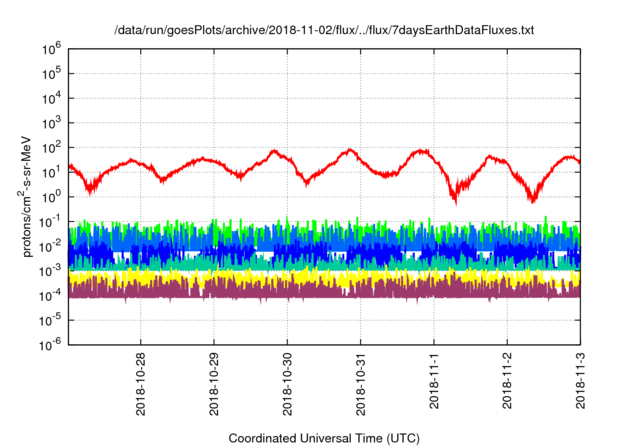Click the 10^2 y-axis tick label
This screenshot has width=640, height=448.
tap(51, 148)
